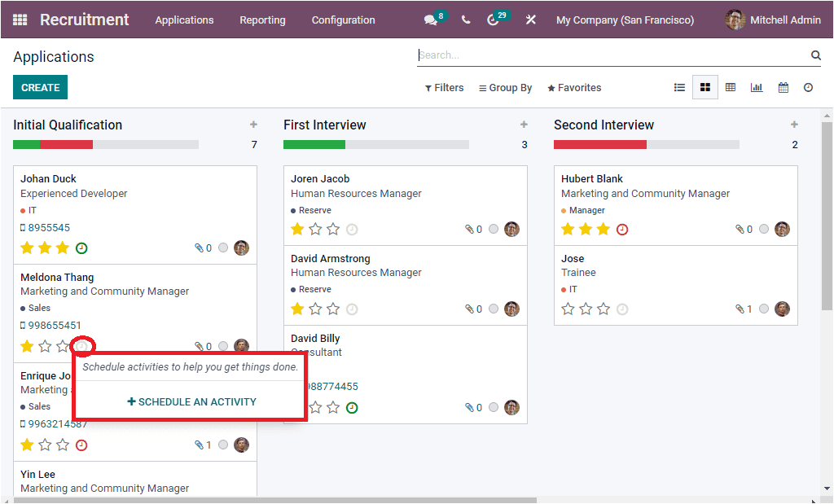Open the apps grid icon top left
834x504 pixels.
click(18, 19)
